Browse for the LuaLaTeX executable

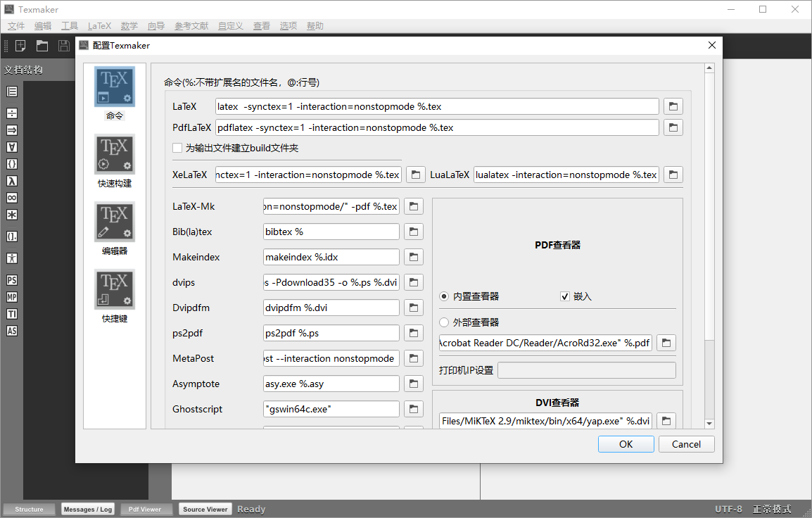[673, 175]
